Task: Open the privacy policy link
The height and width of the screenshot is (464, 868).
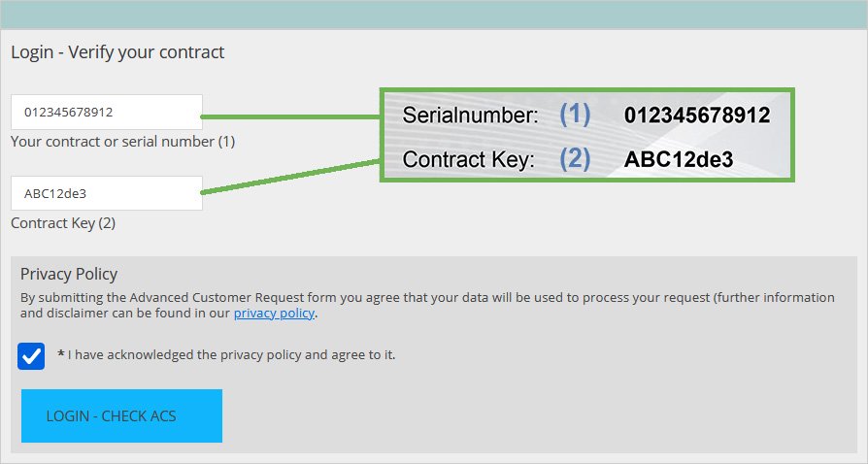Action: tap(274, 314)
